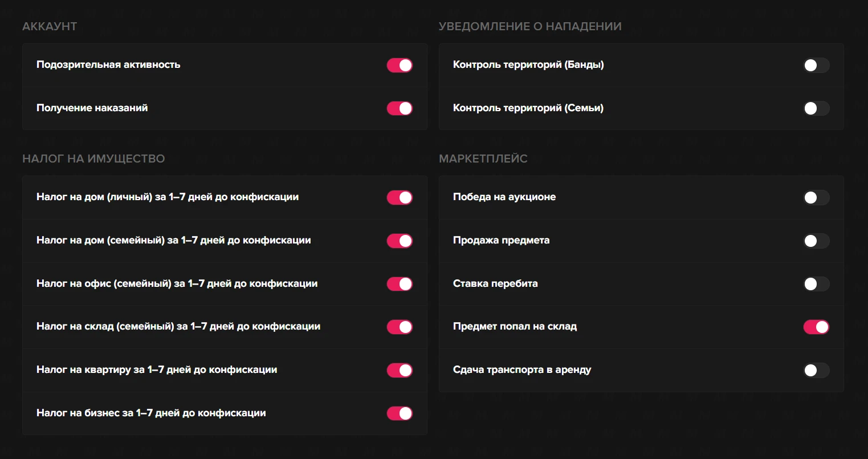Switch off the Налог на бизнес toggle
Viewport: 868px width, 459px height.
click(x=400, y=413)
